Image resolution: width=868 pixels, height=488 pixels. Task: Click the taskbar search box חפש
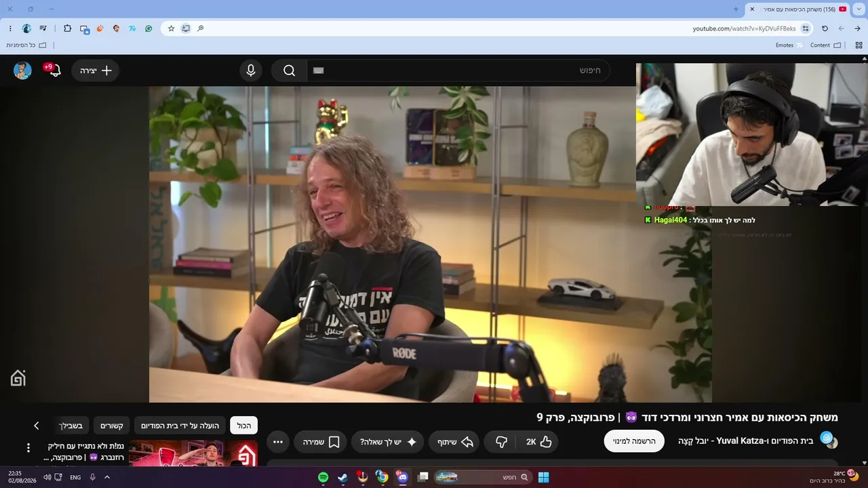(483, 477)
